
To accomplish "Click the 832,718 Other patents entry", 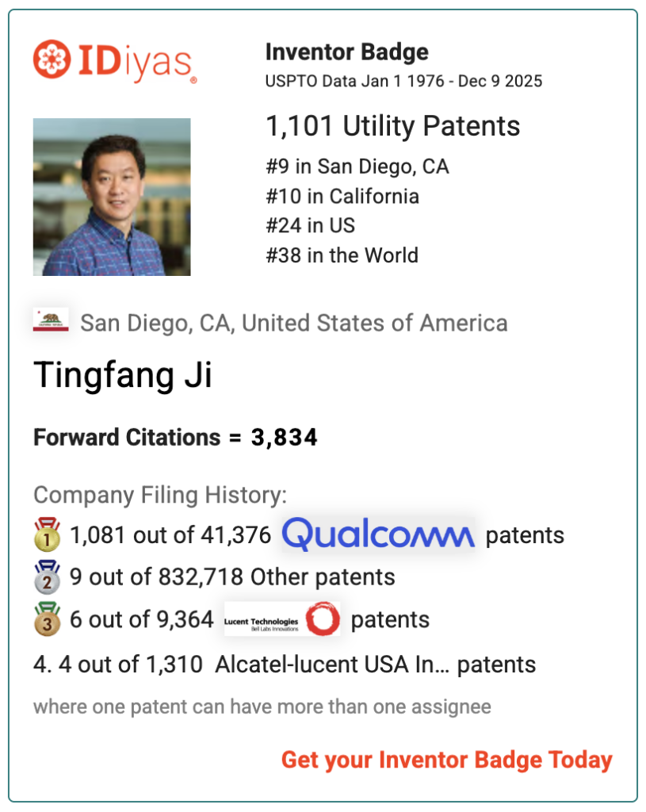I will tap(232, 576).
